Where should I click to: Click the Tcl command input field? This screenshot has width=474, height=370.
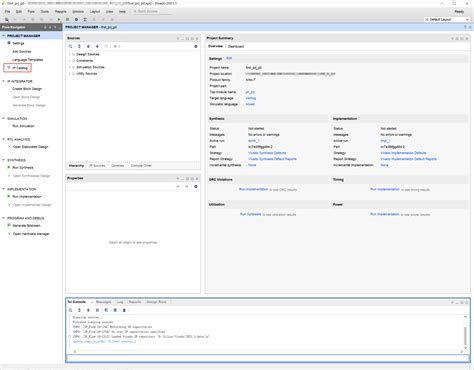click(268, 358)
